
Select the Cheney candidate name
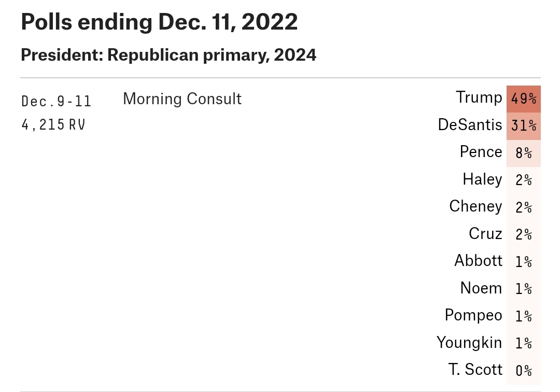tap(475, 206)
